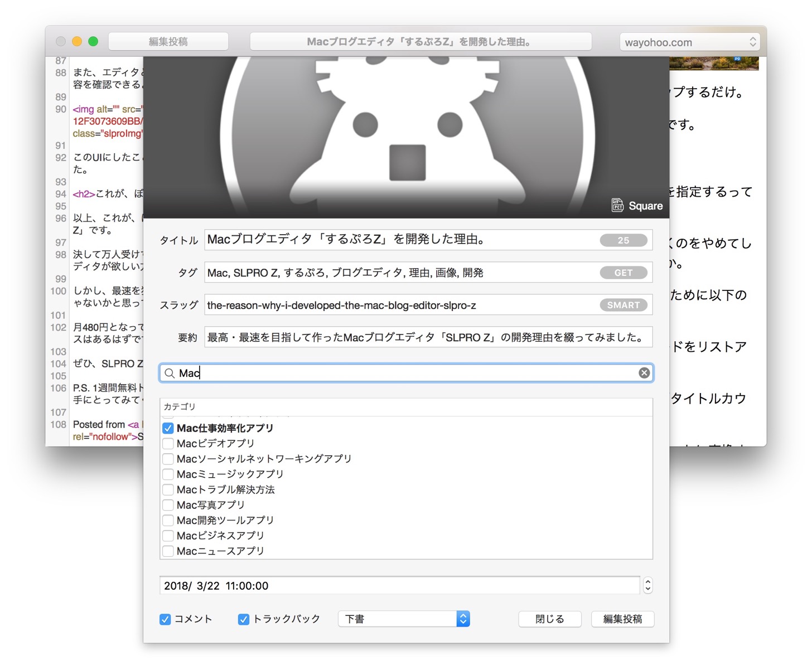The width and height of the screenshot is (812, 660).
Task: Click the Square image format icon
Action: click(617, 205)
